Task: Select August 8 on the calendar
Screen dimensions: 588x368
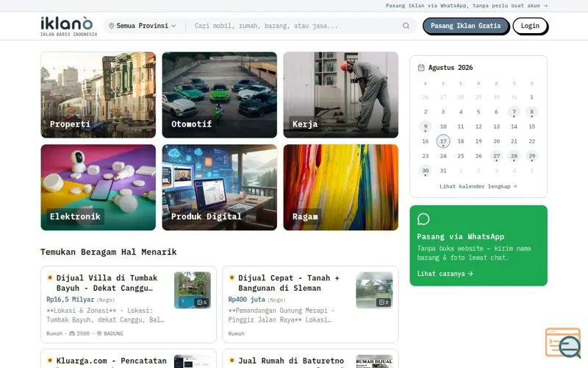Action: point(531,112)
